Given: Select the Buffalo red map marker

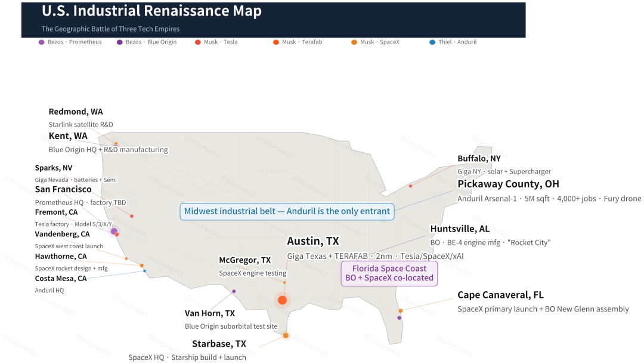Looking at the screenshot, I should (410, 186).
